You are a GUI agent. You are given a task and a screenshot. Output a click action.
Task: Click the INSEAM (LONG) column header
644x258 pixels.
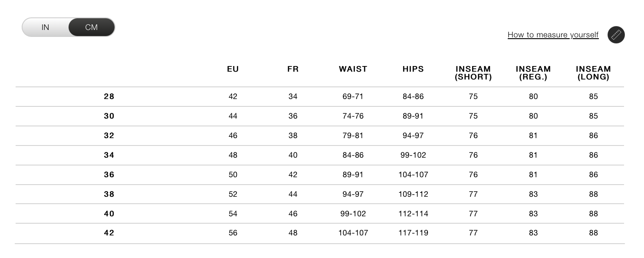click(593, 73)
